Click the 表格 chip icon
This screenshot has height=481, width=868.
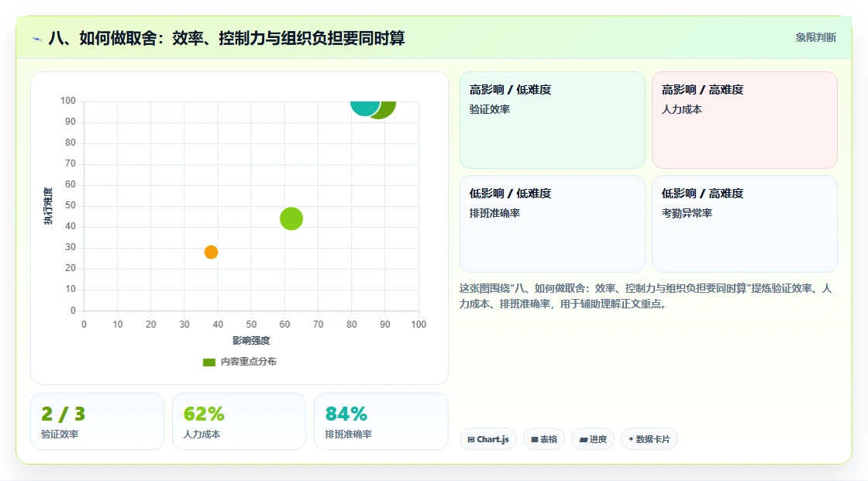[535, 439]
